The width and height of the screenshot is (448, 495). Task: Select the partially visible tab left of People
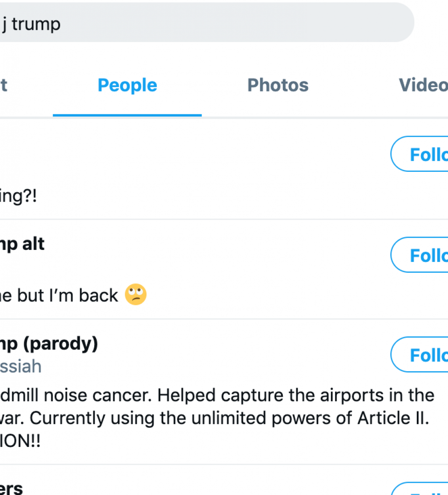tap(3, 85)
